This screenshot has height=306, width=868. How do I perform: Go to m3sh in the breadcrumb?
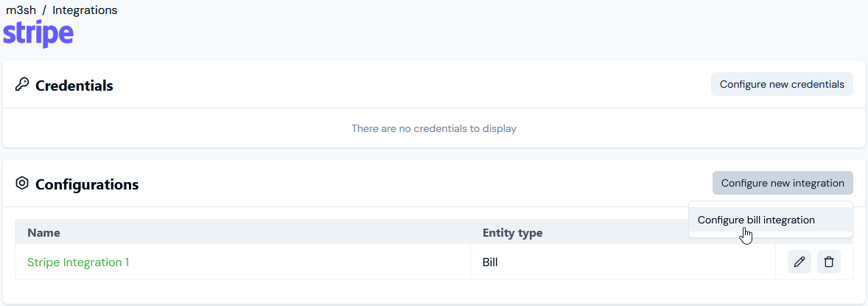tap(21, 10)
